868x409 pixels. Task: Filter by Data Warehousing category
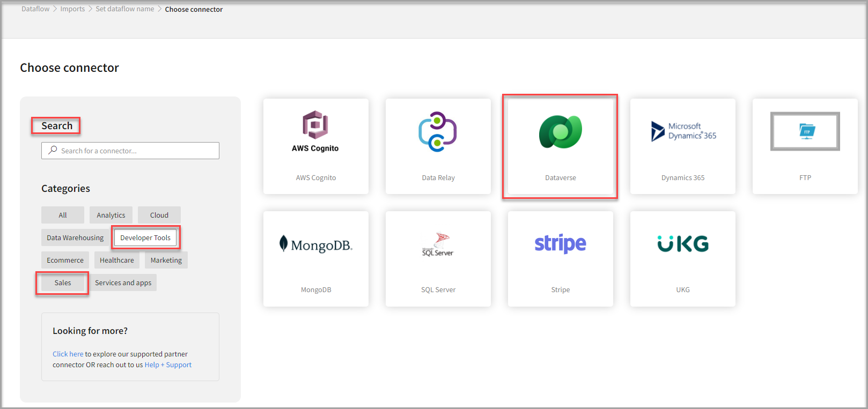(75, 237)
